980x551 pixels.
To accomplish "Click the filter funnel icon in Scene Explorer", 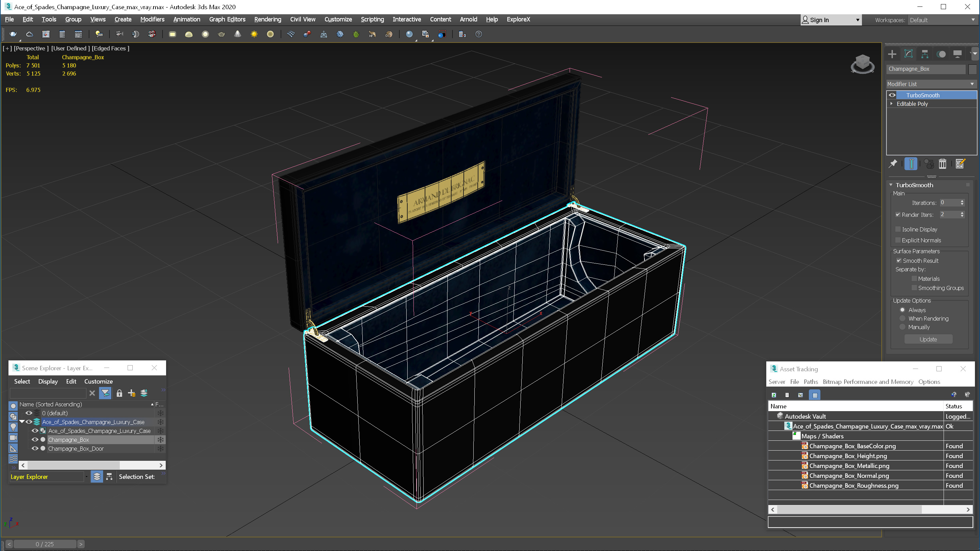I will 105,393.
